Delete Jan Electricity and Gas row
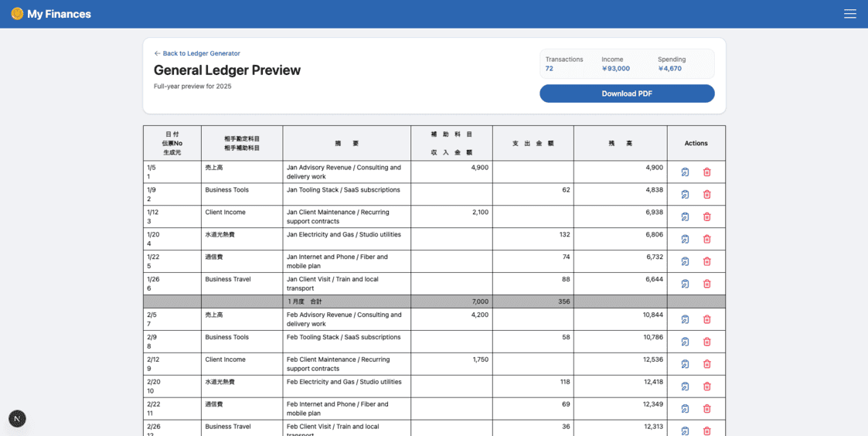 pos(706,239)
